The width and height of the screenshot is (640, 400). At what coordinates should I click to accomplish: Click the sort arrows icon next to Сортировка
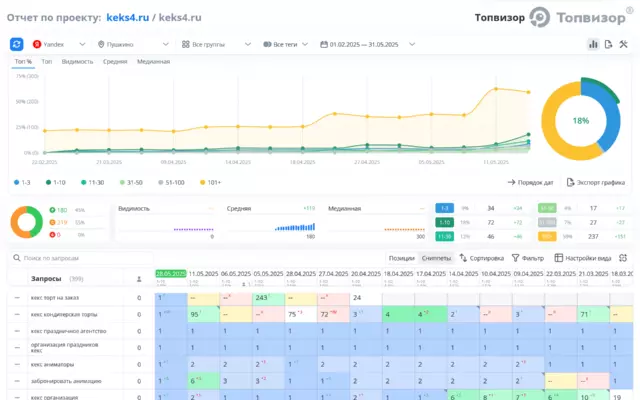tap(463, 258)
